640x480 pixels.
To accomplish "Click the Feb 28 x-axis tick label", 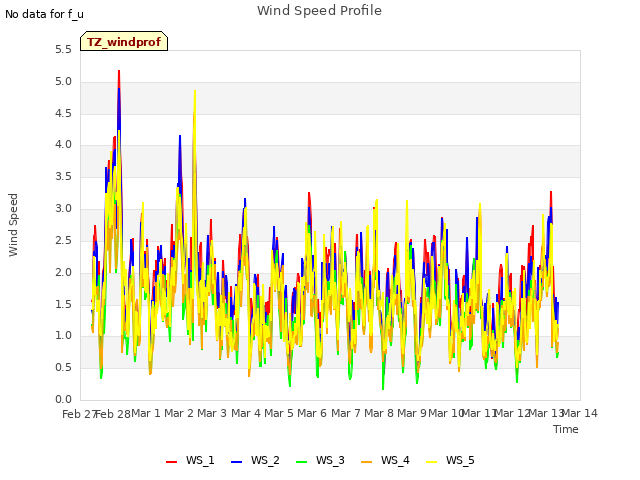I will 113,414.
